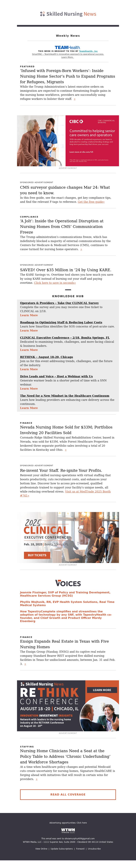Visit the MedTrade 2025 Booth link

click(x=88, y=491)
